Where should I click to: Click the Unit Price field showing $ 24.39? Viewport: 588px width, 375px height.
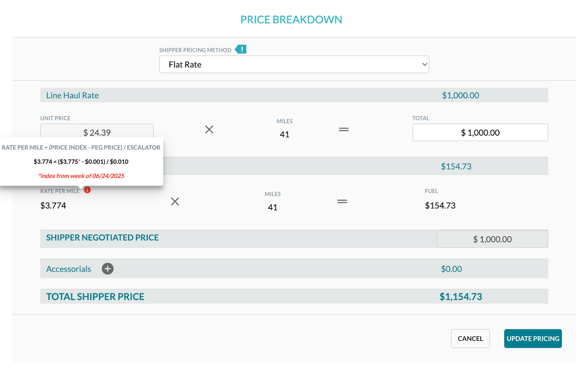(97, 132)
